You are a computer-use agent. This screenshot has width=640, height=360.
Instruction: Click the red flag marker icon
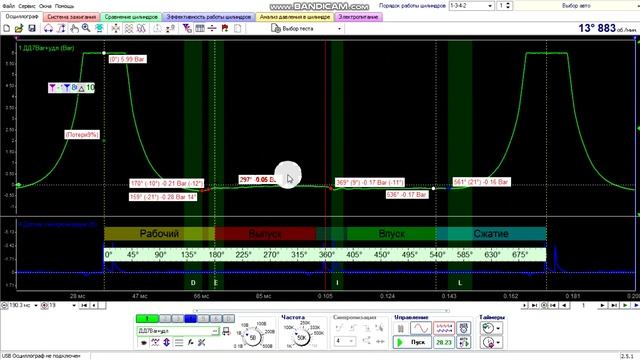[x=224, y=28]
